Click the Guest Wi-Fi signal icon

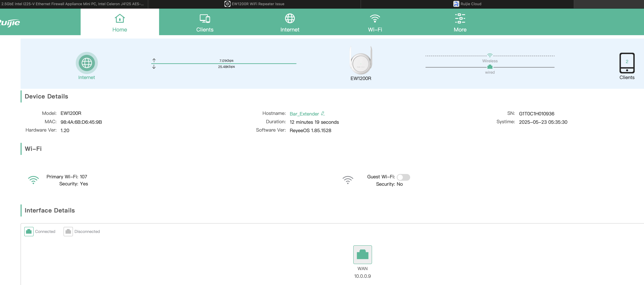[x=347, y=180]
